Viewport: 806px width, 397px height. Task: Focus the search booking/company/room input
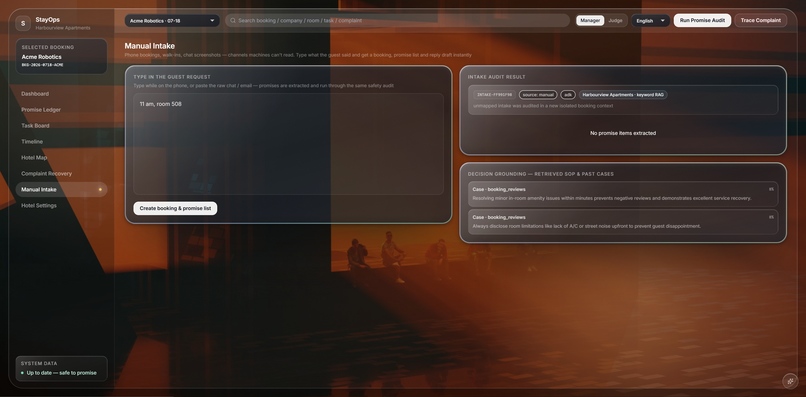[x=397, y=21]
